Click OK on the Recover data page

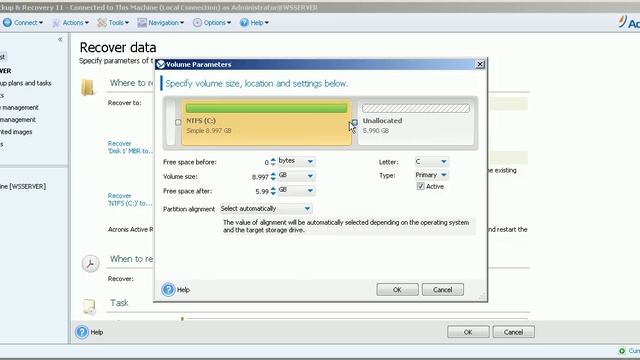point(468,332)
